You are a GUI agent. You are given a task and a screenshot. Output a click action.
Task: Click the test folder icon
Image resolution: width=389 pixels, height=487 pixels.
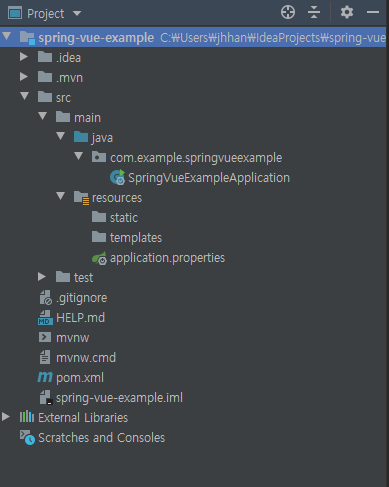[63, 277]
